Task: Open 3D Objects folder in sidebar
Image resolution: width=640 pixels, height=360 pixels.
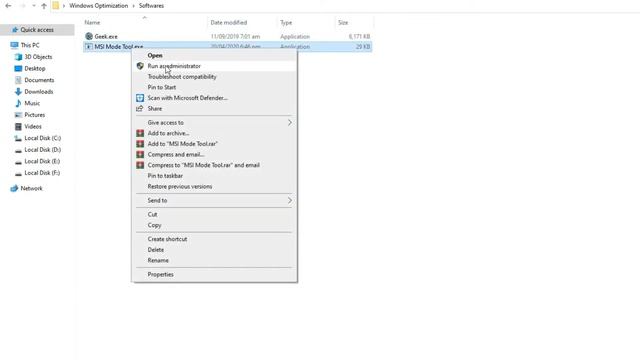Action: click(x=38, y=57)
